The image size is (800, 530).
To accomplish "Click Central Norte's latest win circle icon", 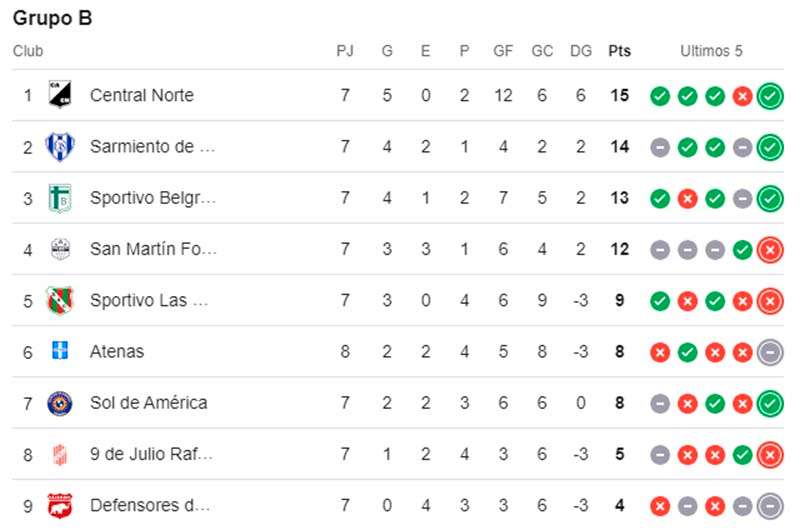I will pos(770,95).
